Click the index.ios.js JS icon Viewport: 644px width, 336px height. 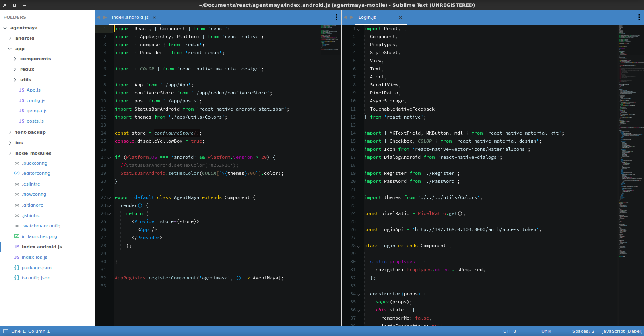(17, 257)
